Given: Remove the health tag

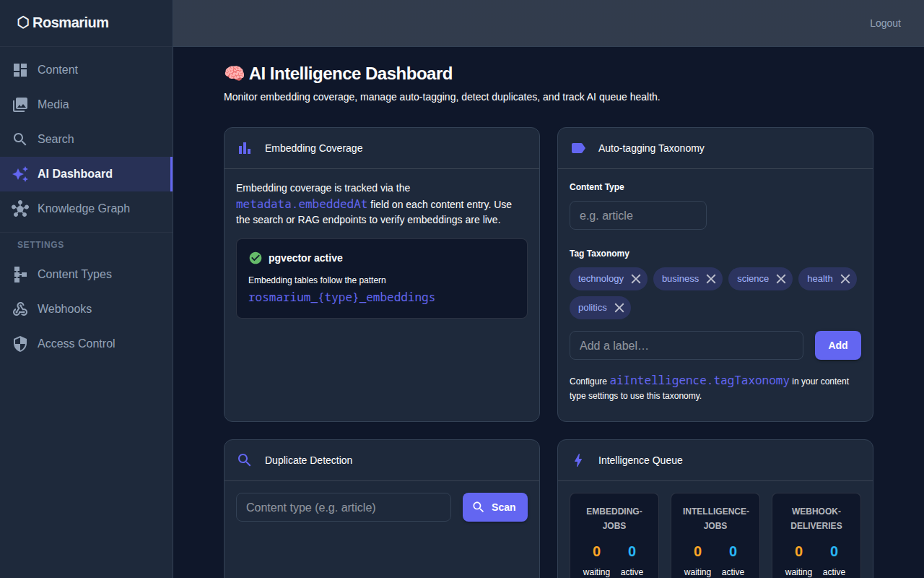Looking at the screenshot, I should coord(845,279).
